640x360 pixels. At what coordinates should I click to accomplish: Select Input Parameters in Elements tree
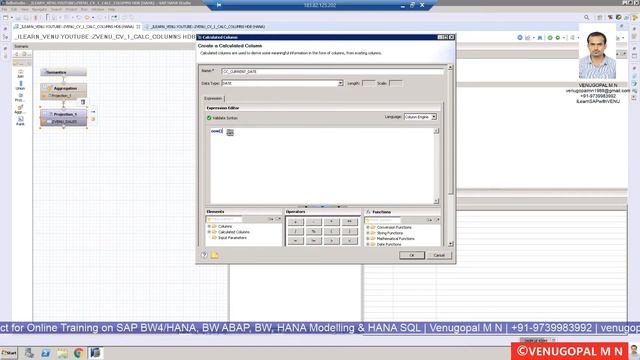click(x=232, y=238)
